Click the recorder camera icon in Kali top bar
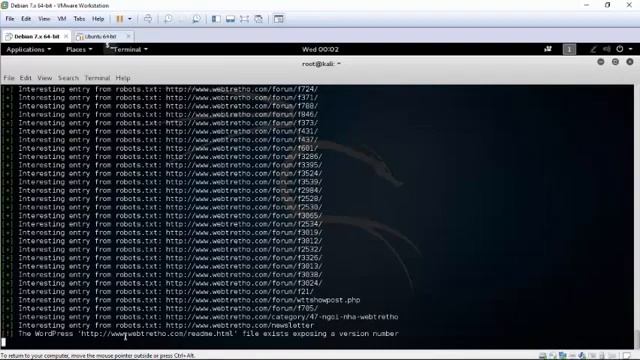Screen dimensions: 640x360 [548, 49]
